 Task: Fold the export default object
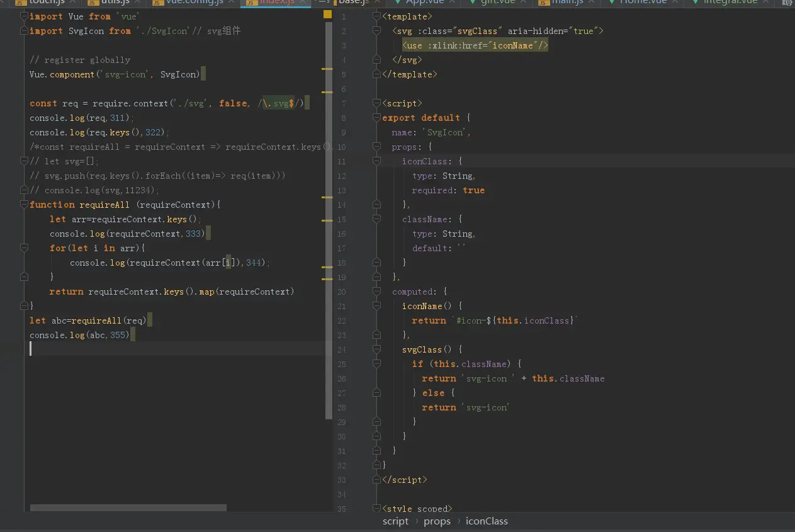(377, 118)
